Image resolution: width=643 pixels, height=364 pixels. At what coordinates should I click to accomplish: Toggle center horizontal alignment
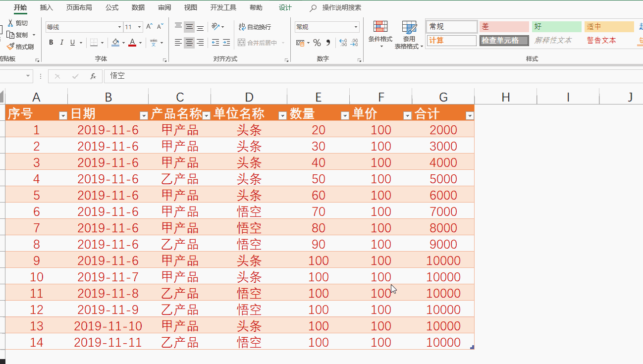click(189, 43)
